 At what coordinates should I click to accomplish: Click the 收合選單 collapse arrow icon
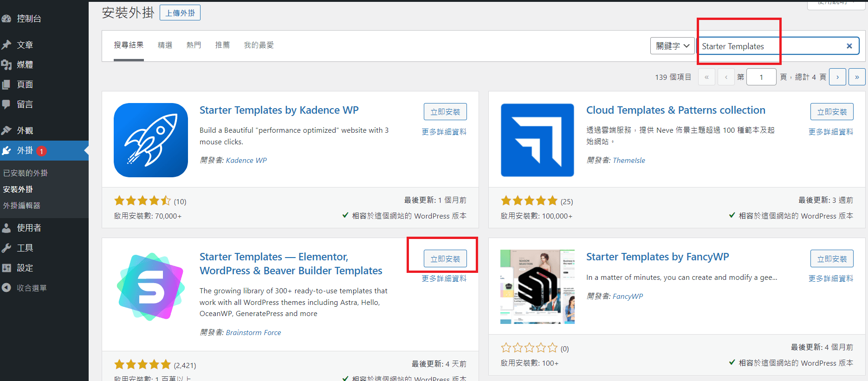(6, 288)
